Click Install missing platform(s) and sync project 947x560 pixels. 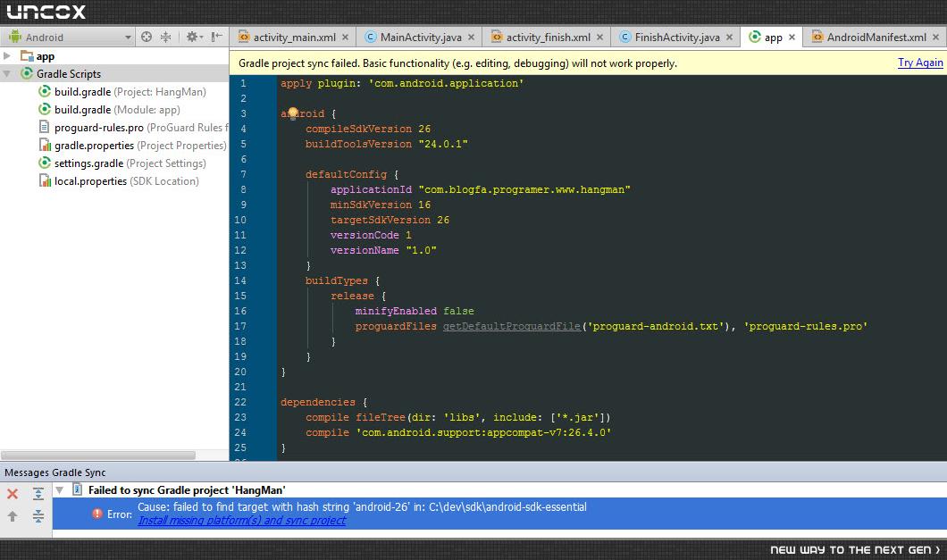point(241,520)
